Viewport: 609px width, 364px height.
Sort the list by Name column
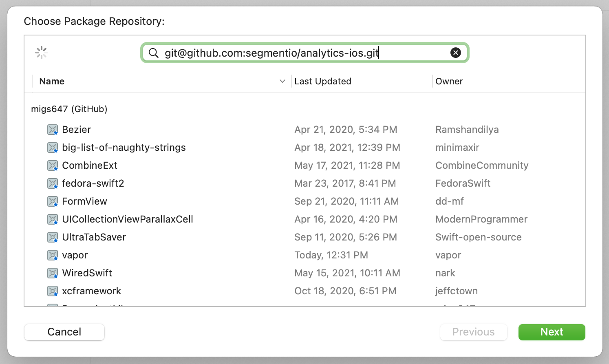pos(52,81)
